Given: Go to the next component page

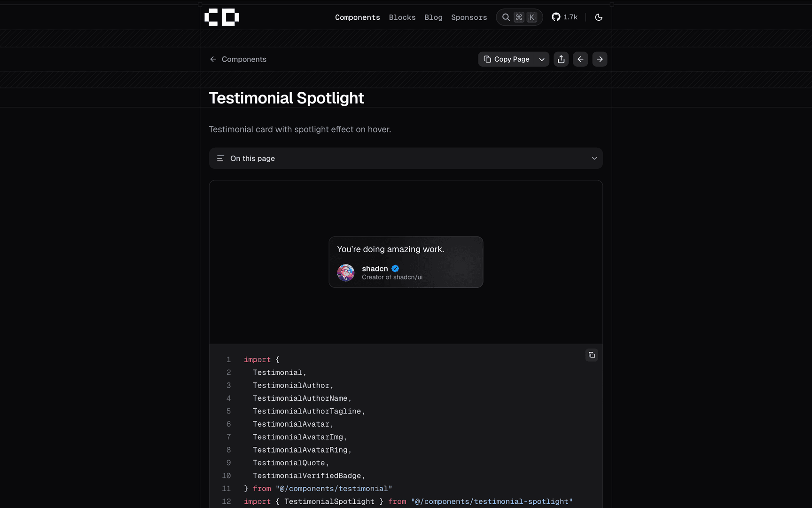Looking at the screenshot, I should [x=600, y=59].
